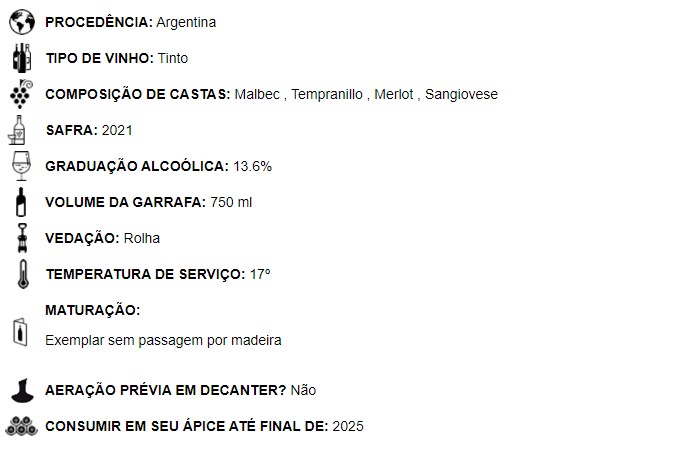Click the 'Temperatura de Serviço: 17º' text
694x453 pixels.
[158, 274]
